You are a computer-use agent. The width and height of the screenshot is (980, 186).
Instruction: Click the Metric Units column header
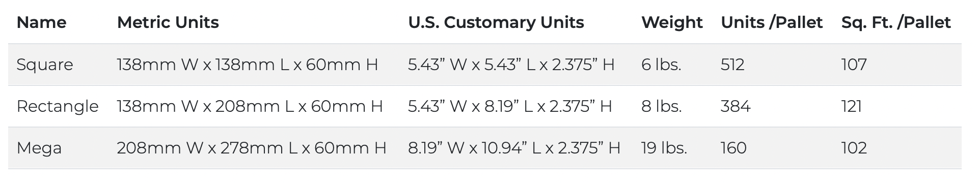click(x=168, y=22)
